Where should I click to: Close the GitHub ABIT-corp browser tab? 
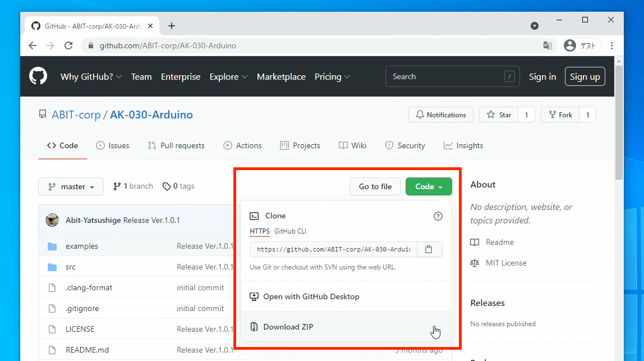[x=150, y=26]
